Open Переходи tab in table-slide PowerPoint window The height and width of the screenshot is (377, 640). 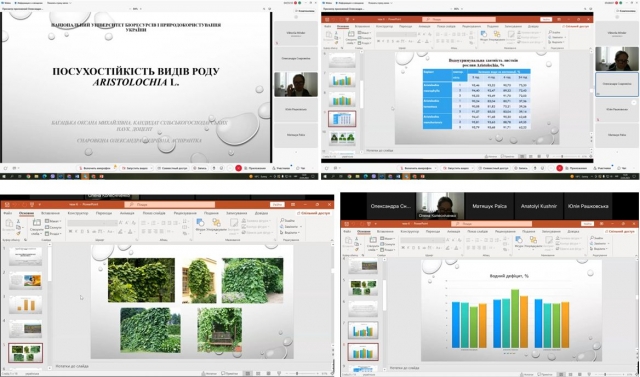[406, 26]
